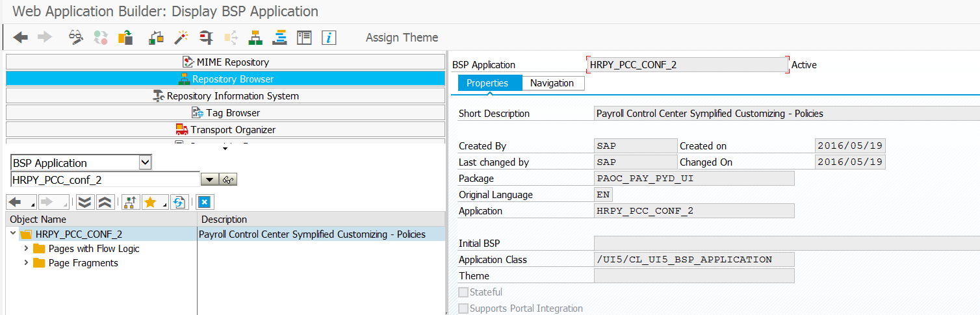Viewport: 980px width, 315px height.
Task: Select the Repository Browser button
Action: click(226, 79)
